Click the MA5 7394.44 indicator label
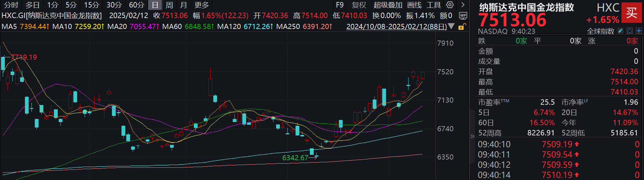644x180 pixels. click(26, 26)
